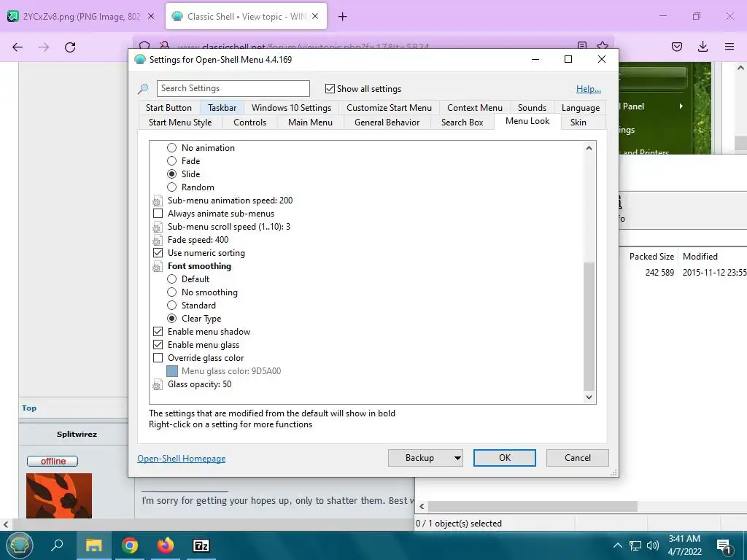Click the Cancel button
This screenshot has height=560, width=747.
tap(578, 458)
